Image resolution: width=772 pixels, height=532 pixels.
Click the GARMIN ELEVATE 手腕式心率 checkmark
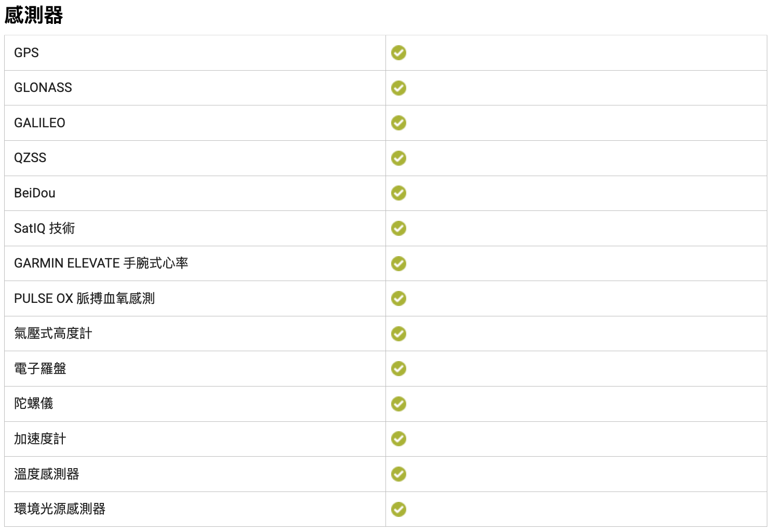click(x=398, y=263)
